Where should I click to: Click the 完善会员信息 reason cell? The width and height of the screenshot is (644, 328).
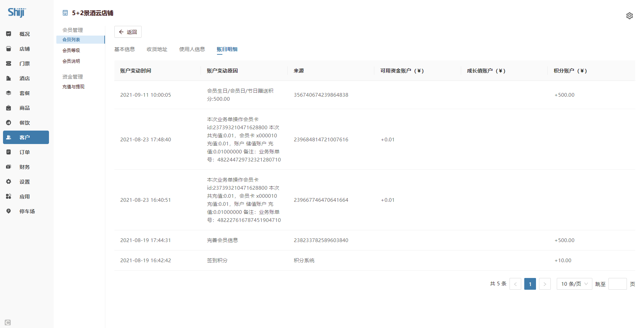pos(222,240)
